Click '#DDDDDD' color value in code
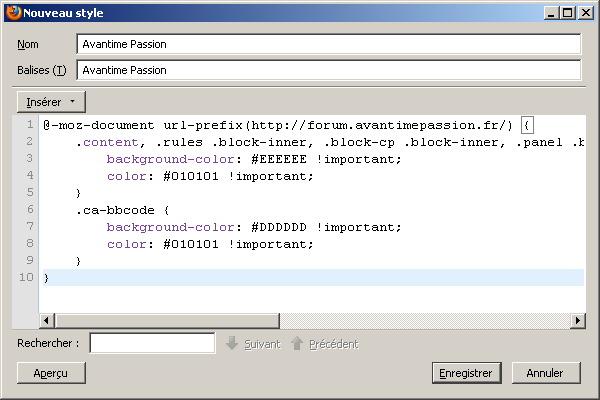This screenshot has width=600, height=400. [279, 227]
